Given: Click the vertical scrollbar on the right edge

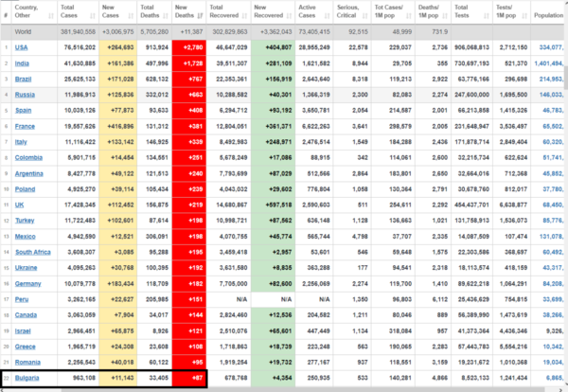Looking at the screenshot, I should (x=563, y=189).
